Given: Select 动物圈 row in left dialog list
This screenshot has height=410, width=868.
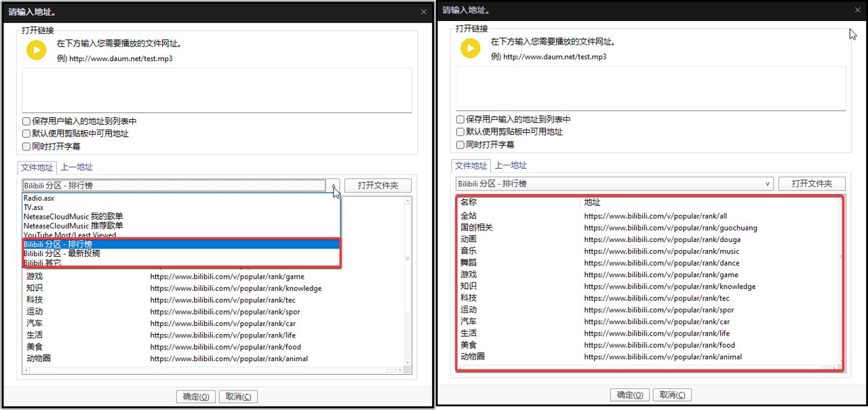Looking at the screenshot, I should 214,358.
